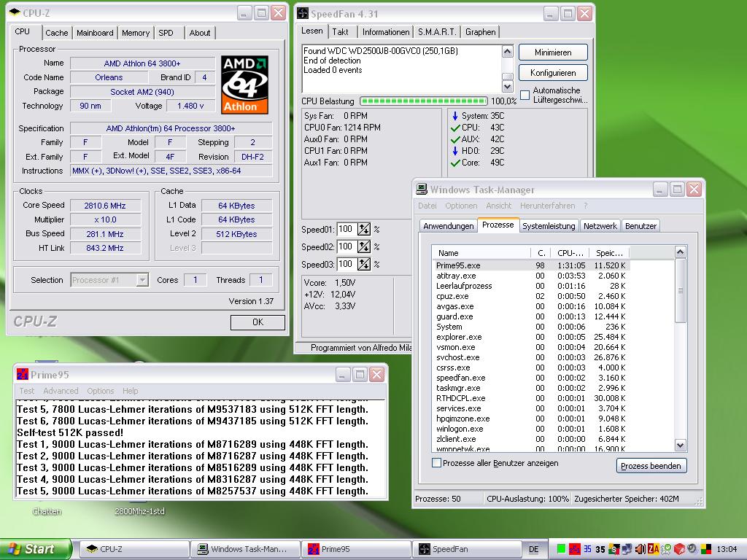The image size is (747, 560).
Task: Click green CPU usage meter tray icon
Action: (x=561, y=548)
